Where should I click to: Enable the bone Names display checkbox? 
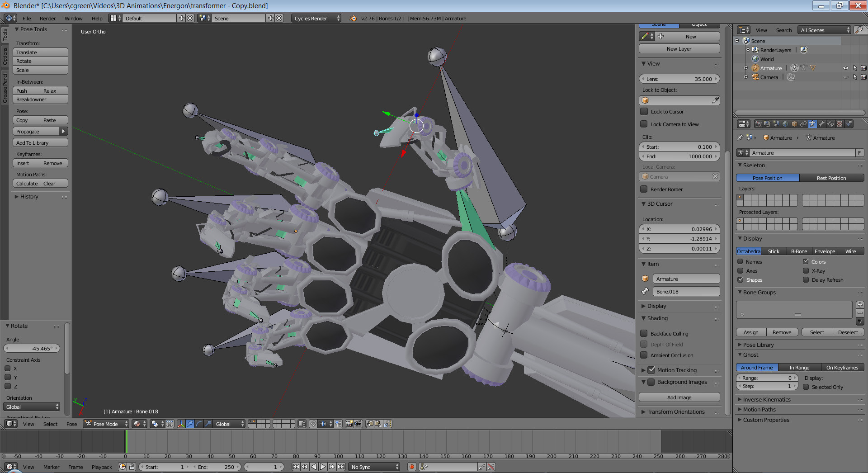click(741, 261)
